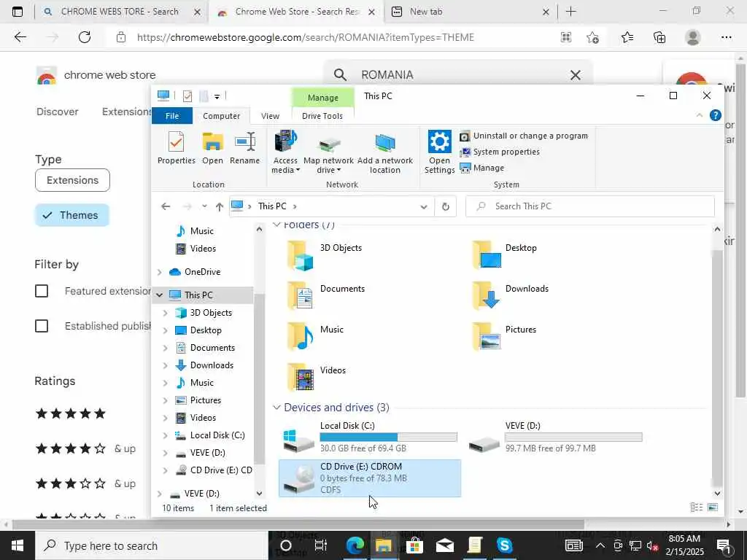
Task: Switch to the New tab browser tab
Action: 471,12
